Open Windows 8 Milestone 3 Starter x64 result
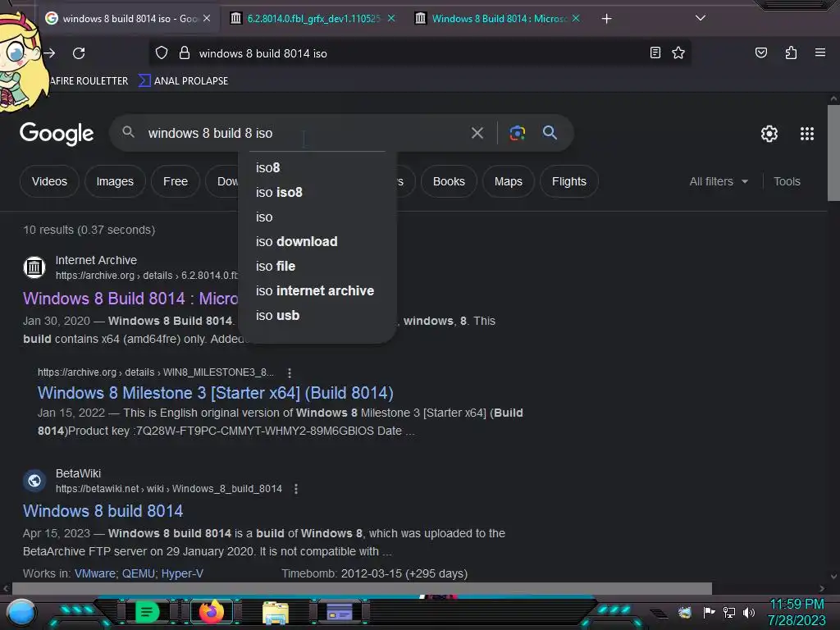Screen dimensions: 840x630 (216, 393)
